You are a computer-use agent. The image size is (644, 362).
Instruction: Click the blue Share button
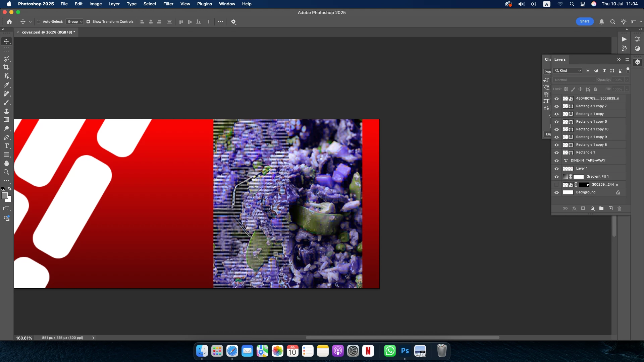pyautogui.click(x=584, y=21)
